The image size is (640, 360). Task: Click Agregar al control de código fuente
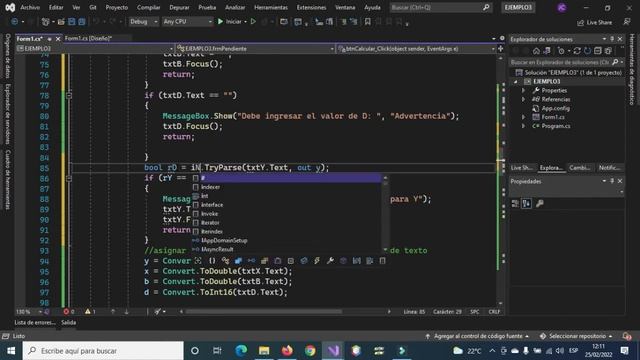(477, 336)
